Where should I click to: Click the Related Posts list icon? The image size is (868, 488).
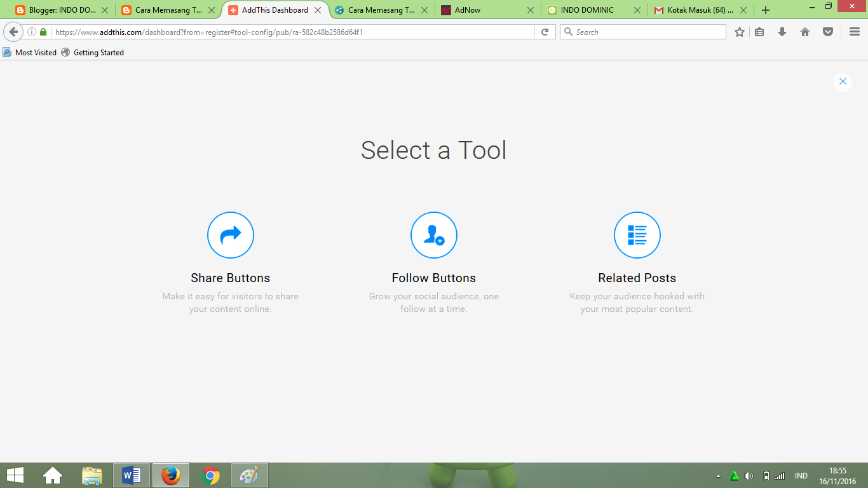coord(637,235)
